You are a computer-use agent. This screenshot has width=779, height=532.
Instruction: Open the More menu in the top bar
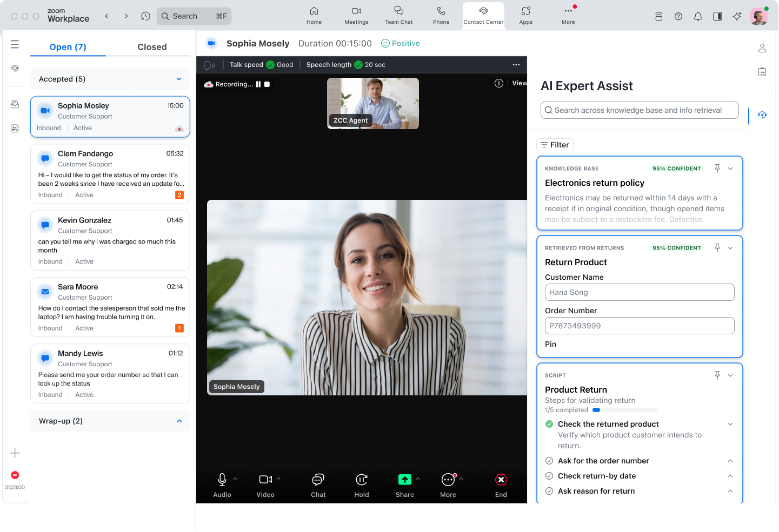[568, 15]
